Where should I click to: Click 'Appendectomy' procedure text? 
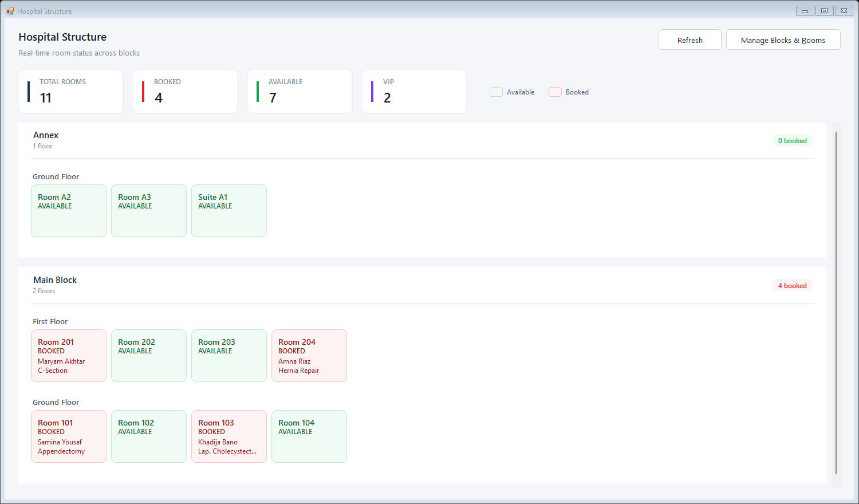[x=61, y=451]
